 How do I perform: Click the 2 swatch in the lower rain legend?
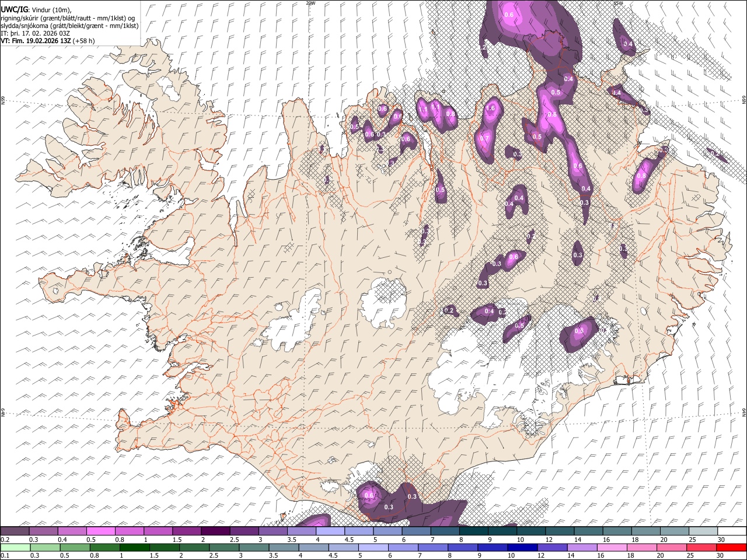click(194, 547)
